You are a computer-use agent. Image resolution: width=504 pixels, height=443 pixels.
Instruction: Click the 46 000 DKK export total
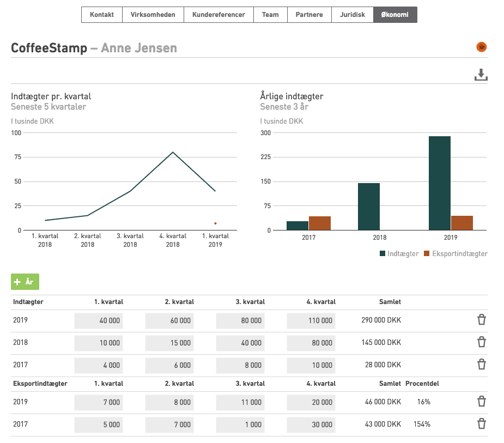tap(383, 402)
